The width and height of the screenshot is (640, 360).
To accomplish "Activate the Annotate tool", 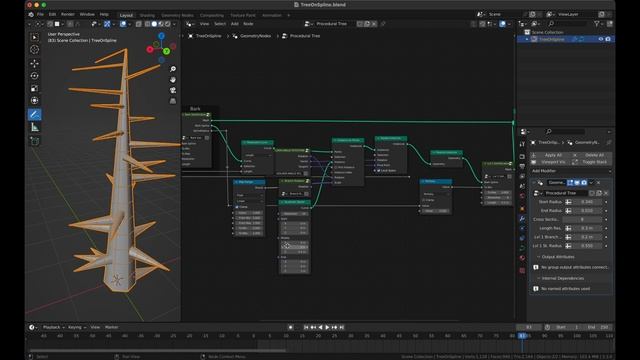I will [35, 114].
